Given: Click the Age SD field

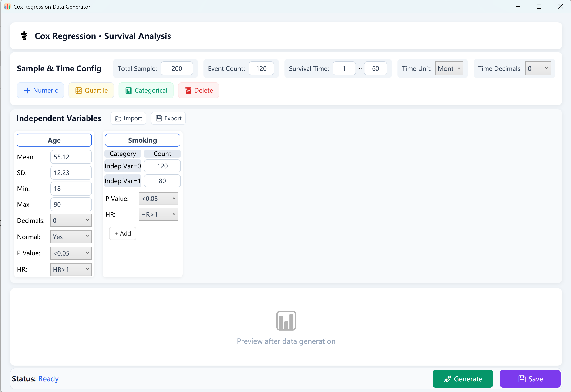Looking at the screenshot, I should (71, 172).
